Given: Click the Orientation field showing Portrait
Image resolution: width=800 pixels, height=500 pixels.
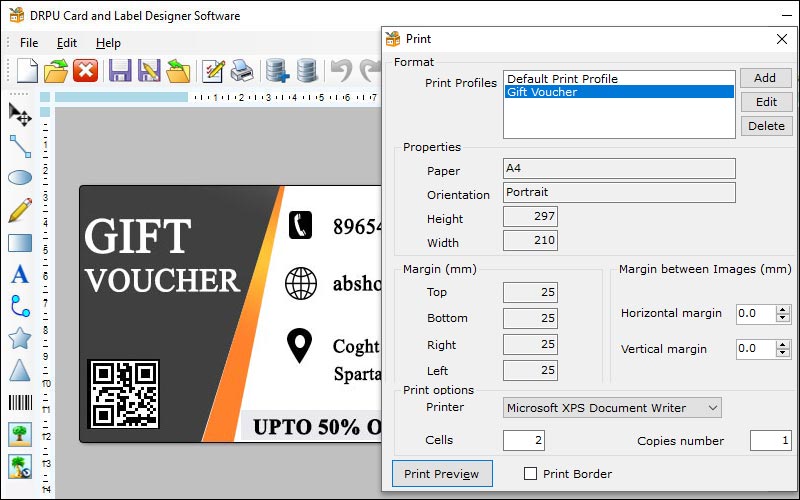Looking at the screenshot, I should (x=619, y=192).
